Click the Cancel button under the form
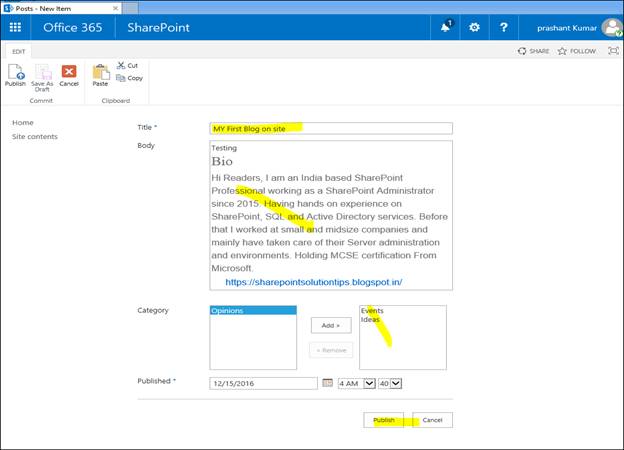The width and height of the screenshot is (624, 450). pos(433,420)
